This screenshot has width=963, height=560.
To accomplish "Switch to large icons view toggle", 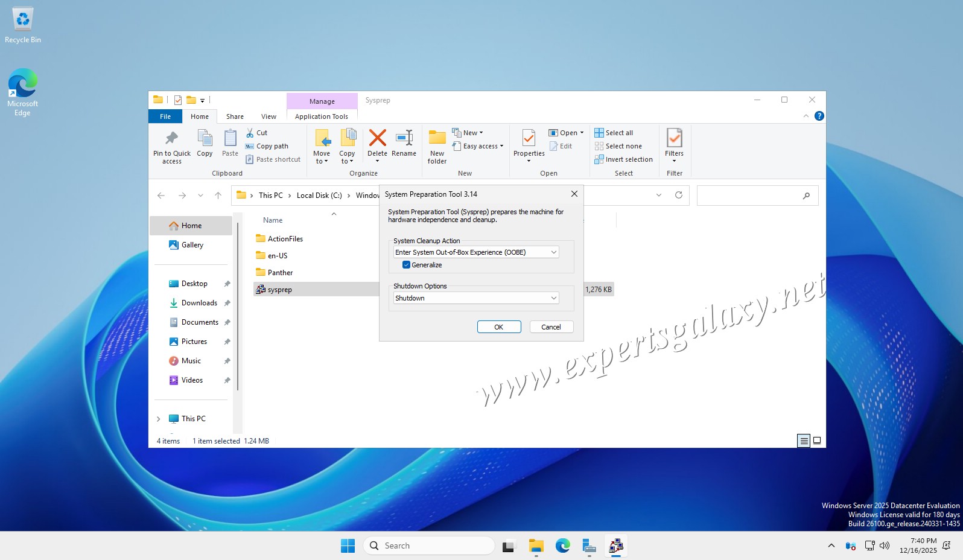I will 817,441.
